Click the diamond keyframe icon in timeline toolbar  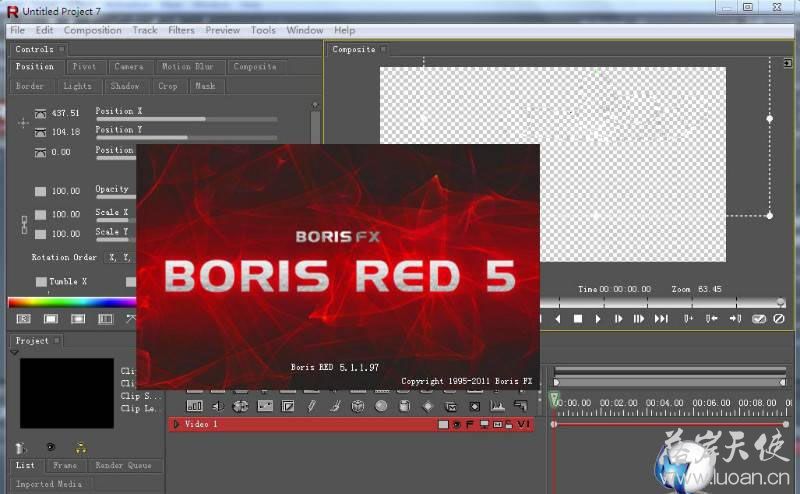(x=428, y=406)
